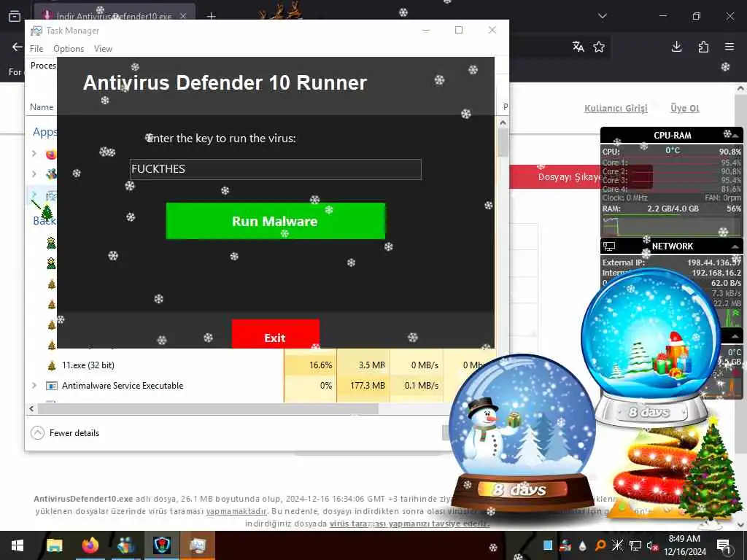Expand the Firefox app row in Task Manager
Screen dimensions: 747x560
[34, 153]
